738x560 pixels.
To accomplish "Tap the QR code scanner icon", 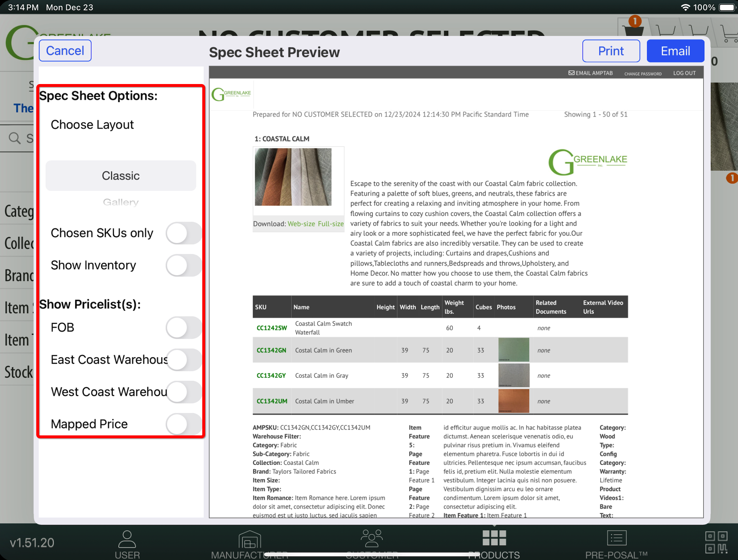I will pos(716,542).
